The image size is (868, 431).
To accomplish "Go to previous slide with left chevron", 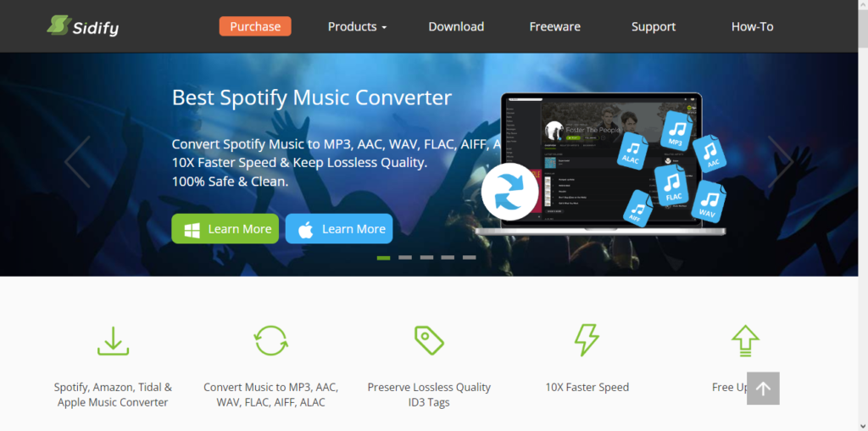I will [x=77, y=162].
